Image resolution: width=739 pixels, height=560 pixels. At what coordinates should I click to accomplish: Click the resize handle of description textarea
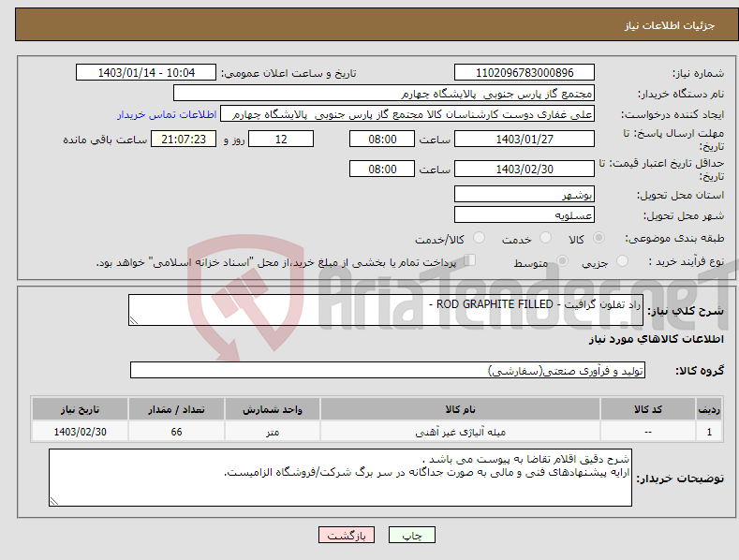(134, 320)
